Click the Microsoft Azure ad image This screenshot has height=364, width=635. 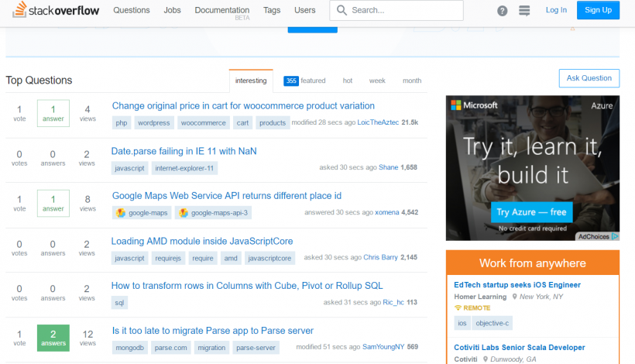(533, 168)
